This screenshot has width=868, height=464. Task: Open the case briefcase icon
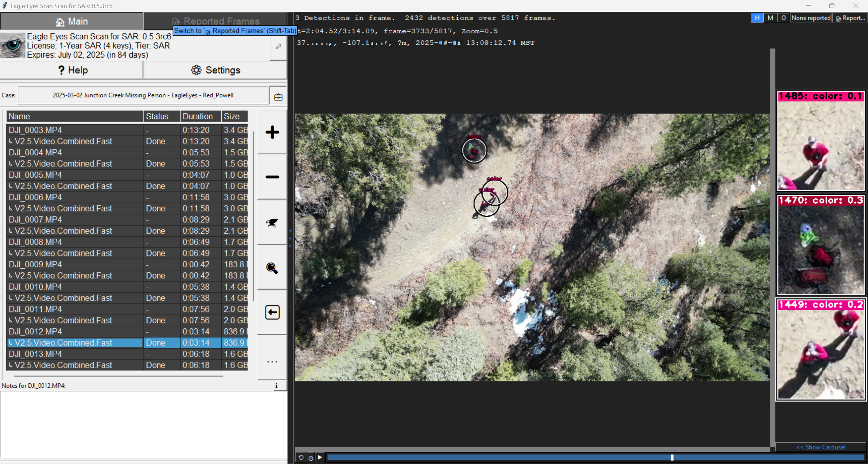(x=278, y=97)
